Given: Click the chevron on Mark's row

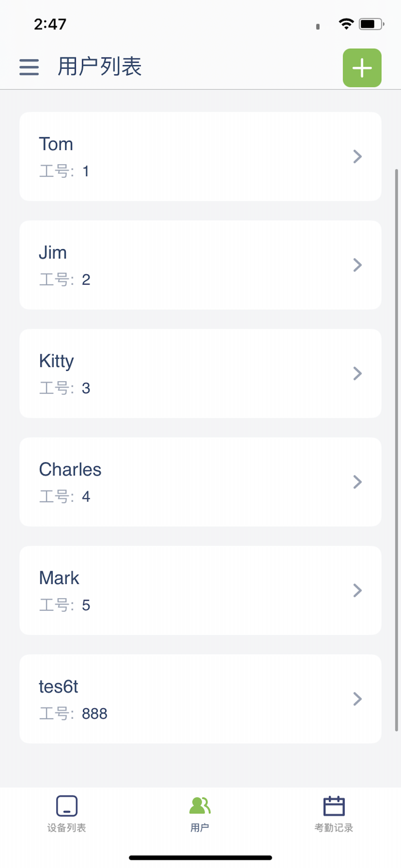Looking at the screenshot, I should pyautogui.click(x=357, y=591).
